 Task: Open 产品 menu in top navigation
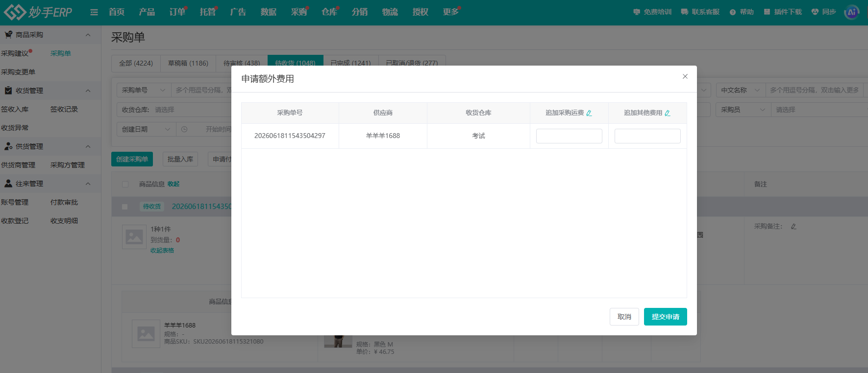point(147,12)
